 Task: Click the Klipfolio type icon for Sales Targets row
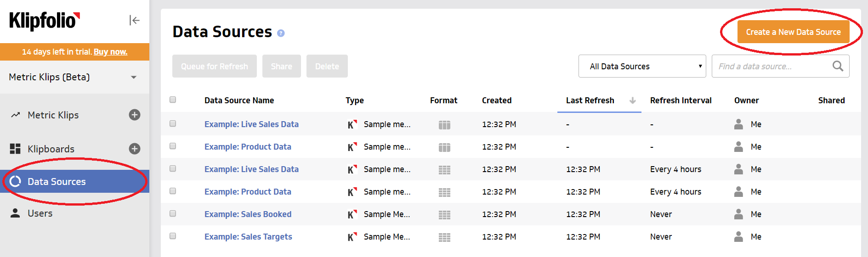(352, 237)
